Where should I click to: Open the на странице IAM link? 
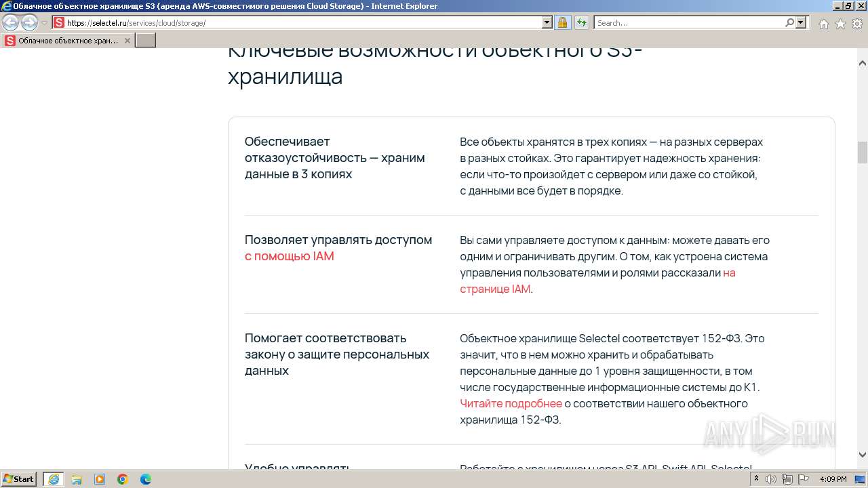click(597, 281)
